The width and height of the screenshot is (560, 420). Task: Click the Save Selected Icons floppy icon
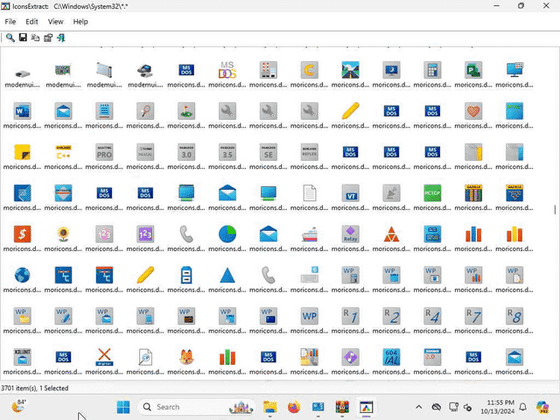23,38
